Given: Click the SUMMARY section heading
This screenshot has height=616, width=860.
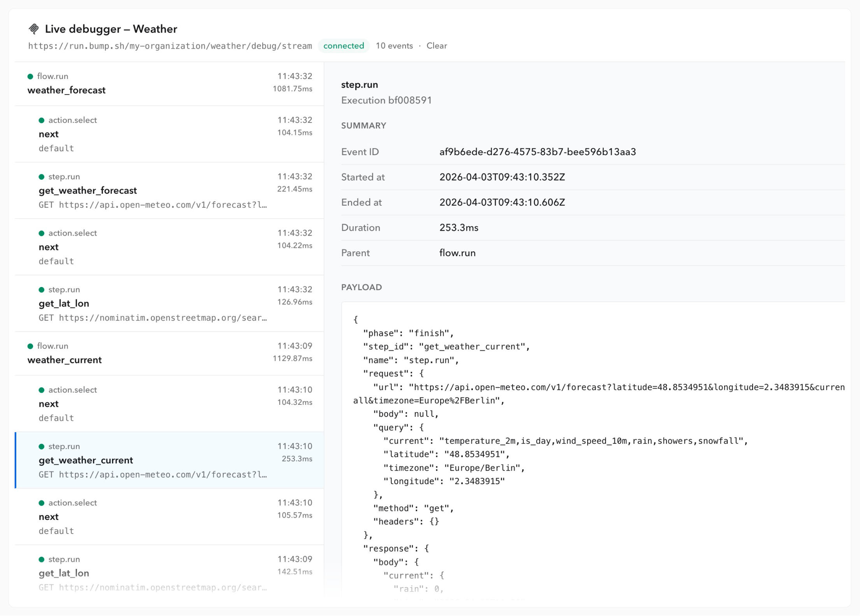Looking at the screenshot, I should point(364,126).
